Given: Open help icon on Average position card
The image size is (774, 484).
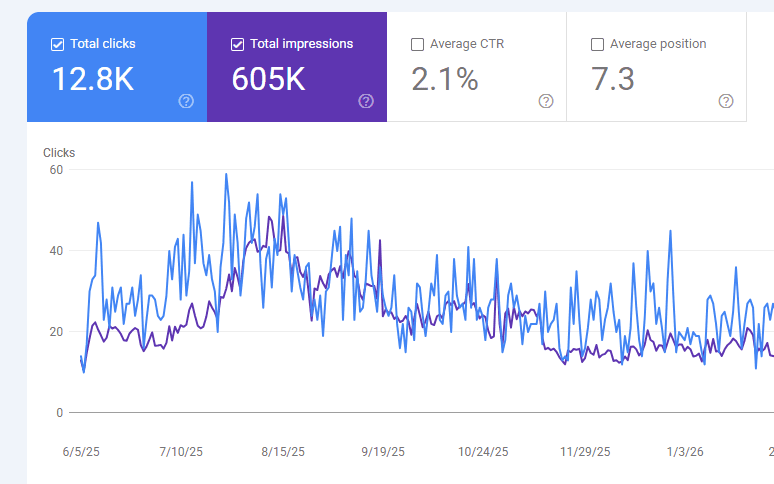Looking at the screenshot, I should [726, 101].
